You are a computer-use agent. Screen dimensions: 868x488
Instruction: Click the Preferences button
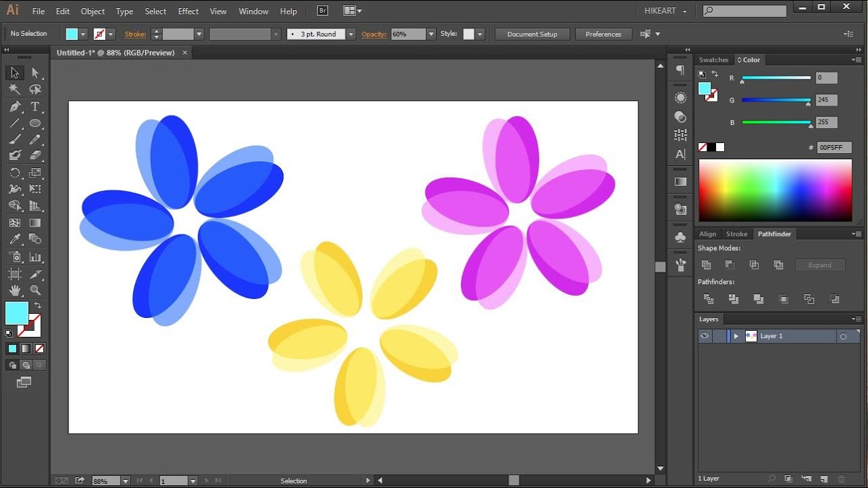[603, 34]
